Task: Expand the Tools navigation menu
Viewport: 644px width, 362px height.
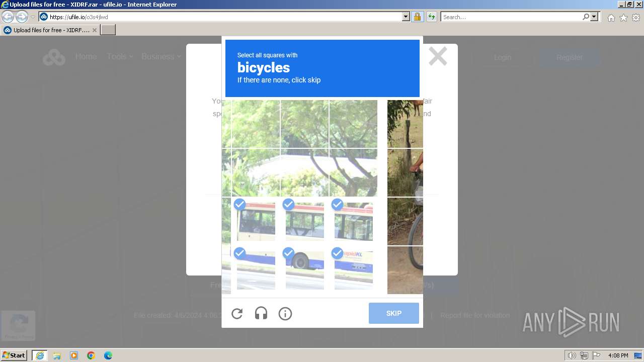Action: (x=120, y=56)
